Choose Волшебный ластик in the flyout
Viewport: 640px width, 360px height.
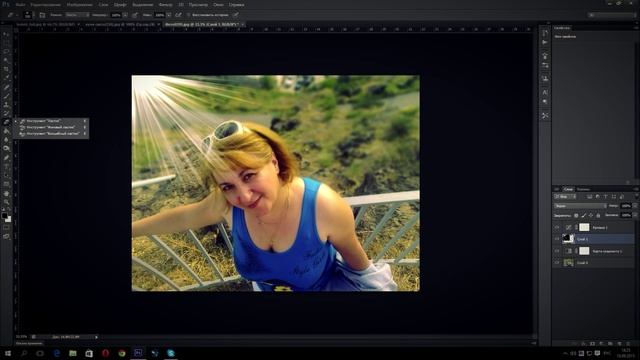pos(51,133)
